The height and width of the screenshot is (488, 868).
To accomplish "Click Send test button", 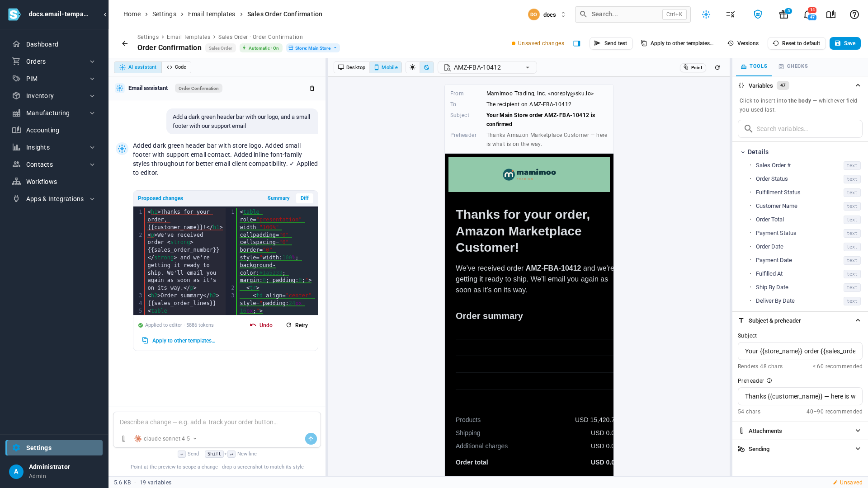I will click(611, 43).
